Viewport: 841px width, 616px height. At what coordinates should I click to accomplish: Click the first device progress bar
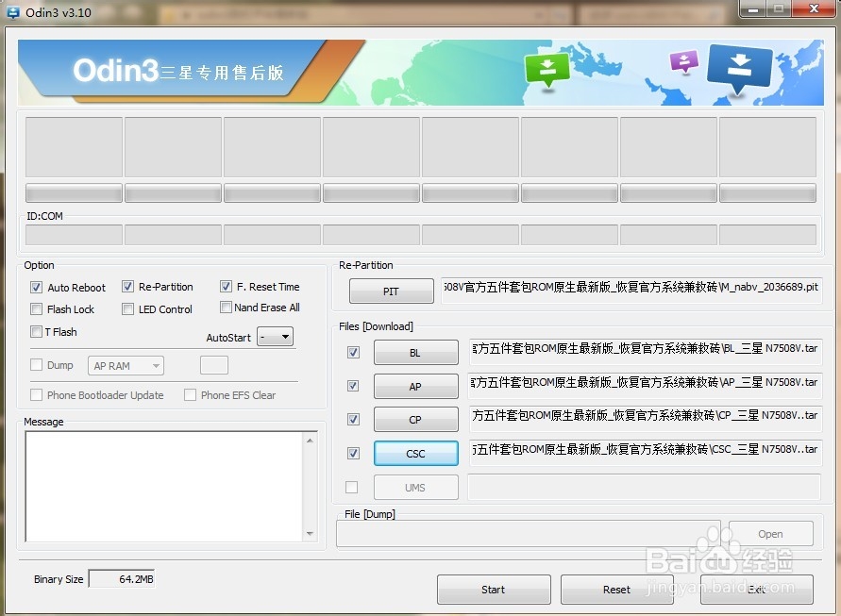[x=74, y=193]
